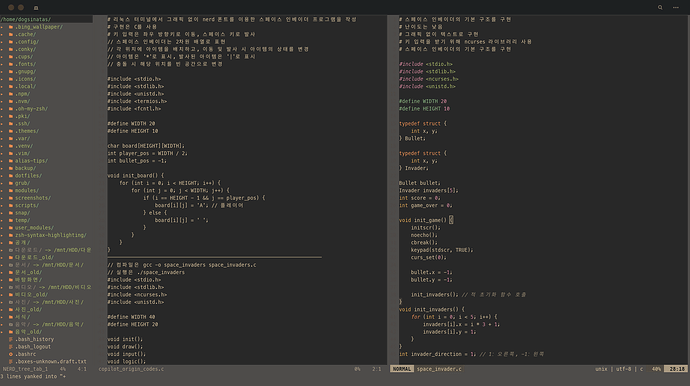
Task: Select the .bash_logout file
Action: (33, 347)
